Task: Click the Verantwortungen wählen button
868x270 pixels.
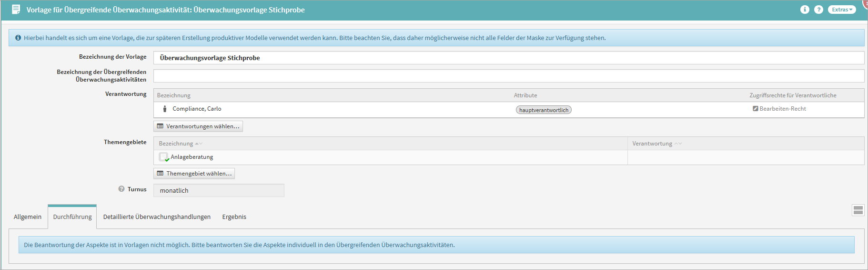Action: pos(198,126)
